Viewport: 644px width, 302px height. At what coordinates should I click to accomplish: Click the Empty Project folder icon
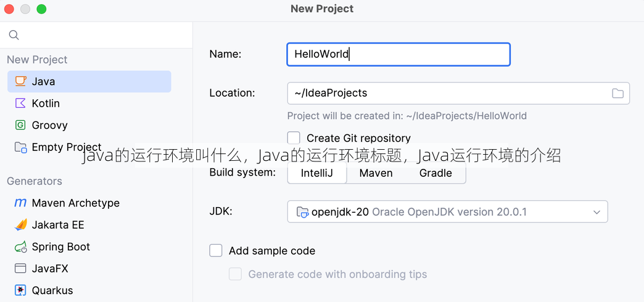20,147
